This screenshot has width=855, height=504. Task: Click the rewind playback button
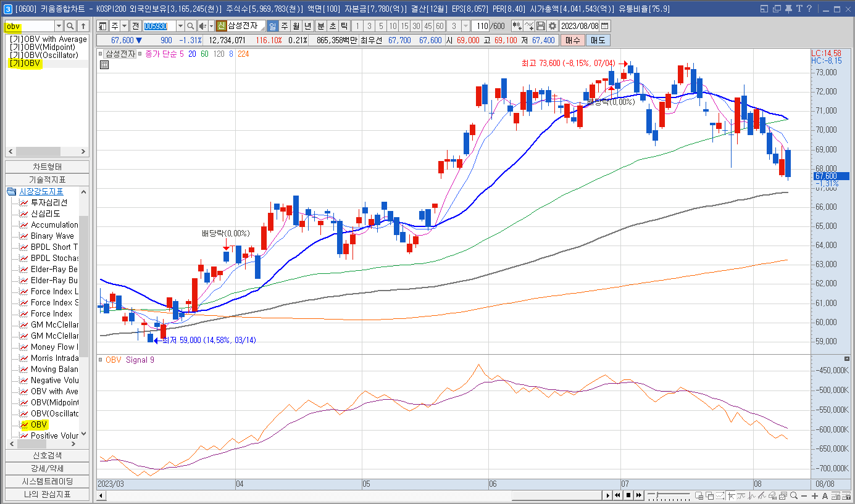tap(617, 495)
